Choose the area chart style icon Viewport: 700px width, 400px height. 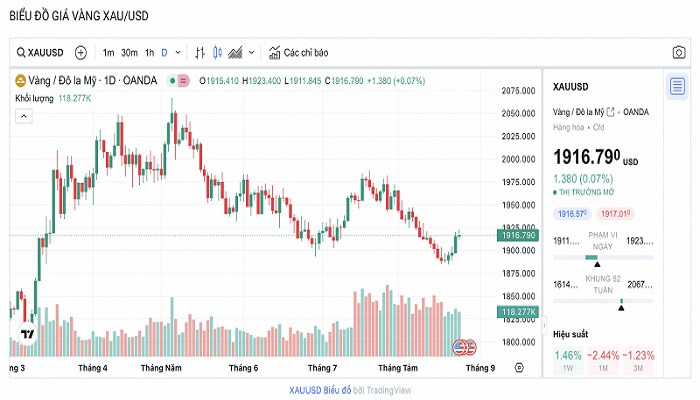pos(236,52)
